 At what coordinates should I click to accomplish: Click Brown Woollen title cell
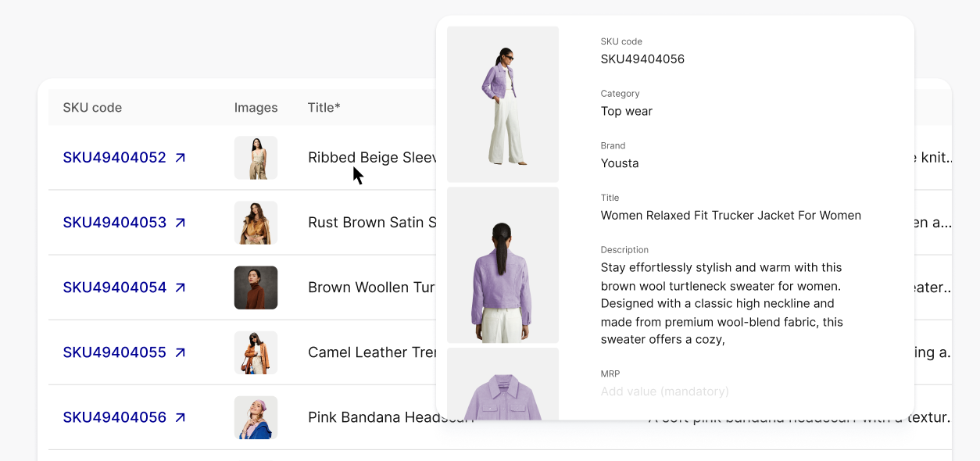click(x=372, y=288)
